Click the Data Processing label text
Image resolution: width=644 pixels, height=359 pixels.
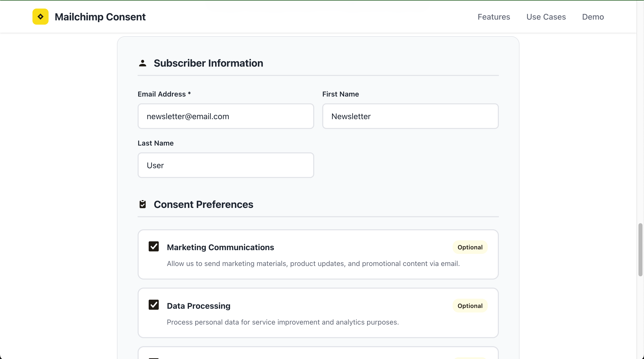(x=199, y=306)
